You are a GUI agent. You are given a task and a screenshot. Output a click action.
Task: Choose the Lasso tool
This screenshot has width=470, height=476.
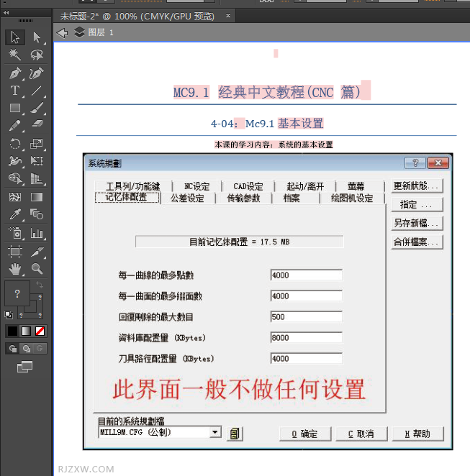click(37, 55)
